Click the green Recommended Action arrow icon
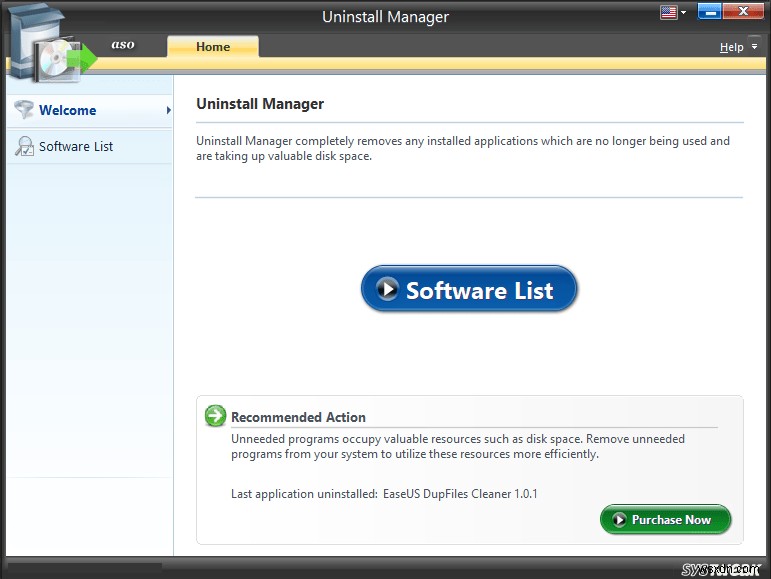Screen dimensions: 771x579 [215, 416]
